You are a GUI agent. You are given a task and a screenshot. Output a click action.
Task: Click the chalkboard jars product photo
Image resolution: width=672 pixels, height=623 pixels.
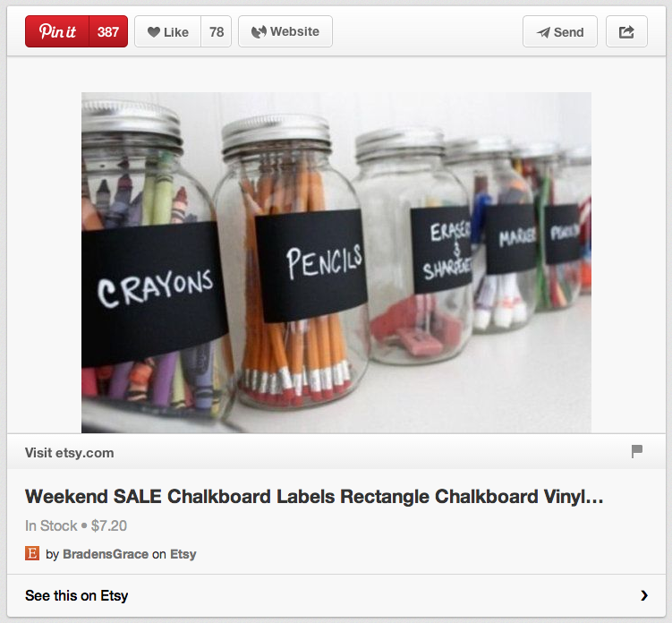[x=336, y=262]
